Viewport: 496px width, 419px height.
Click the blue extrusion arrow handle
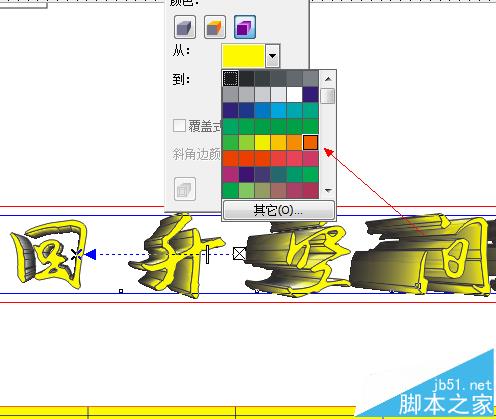point(90,255)
